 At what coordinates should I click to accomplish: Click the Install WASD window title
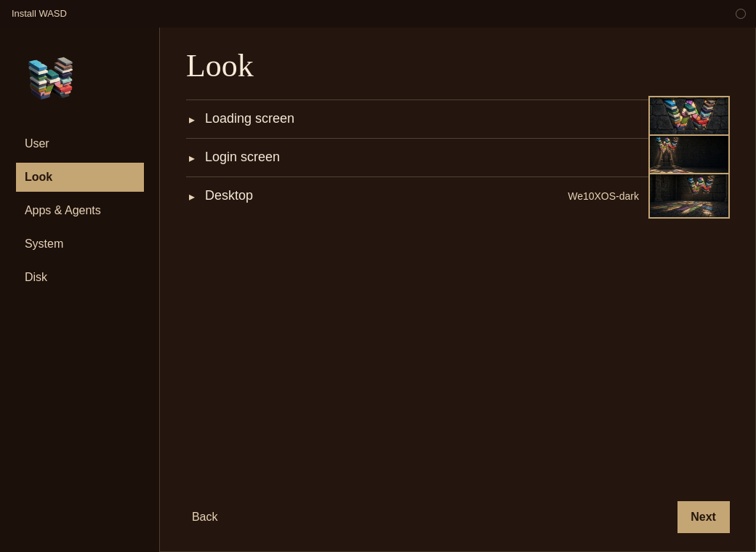39,14
